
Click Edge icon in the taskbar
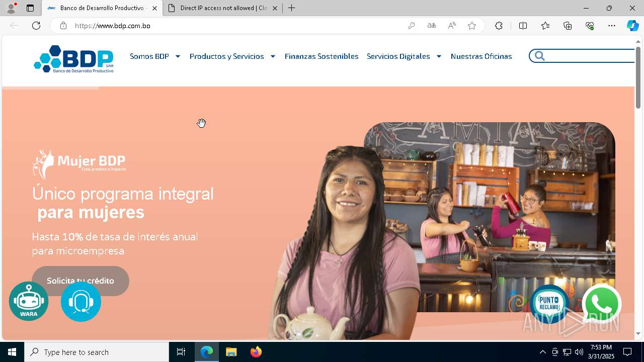pos(207,352)
